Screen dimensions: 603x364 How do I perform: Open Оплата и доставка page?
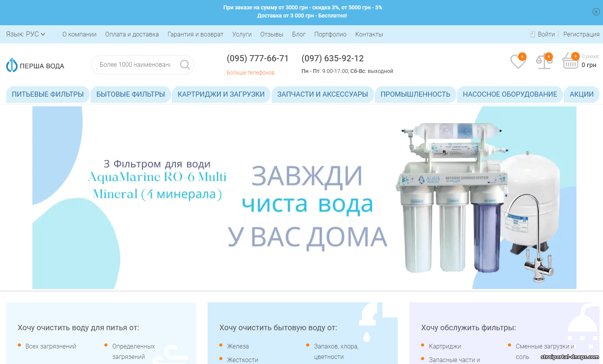(132, 35)
